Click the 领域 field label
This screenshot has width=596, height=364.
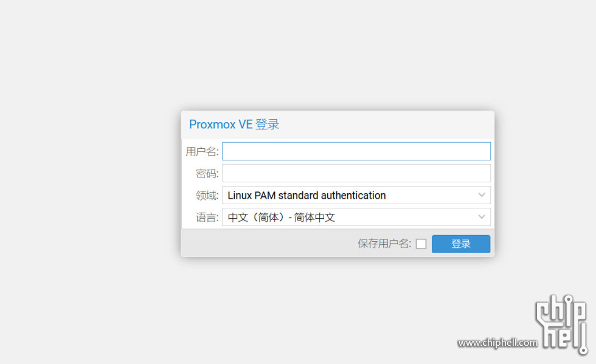(x=207, y=195)
